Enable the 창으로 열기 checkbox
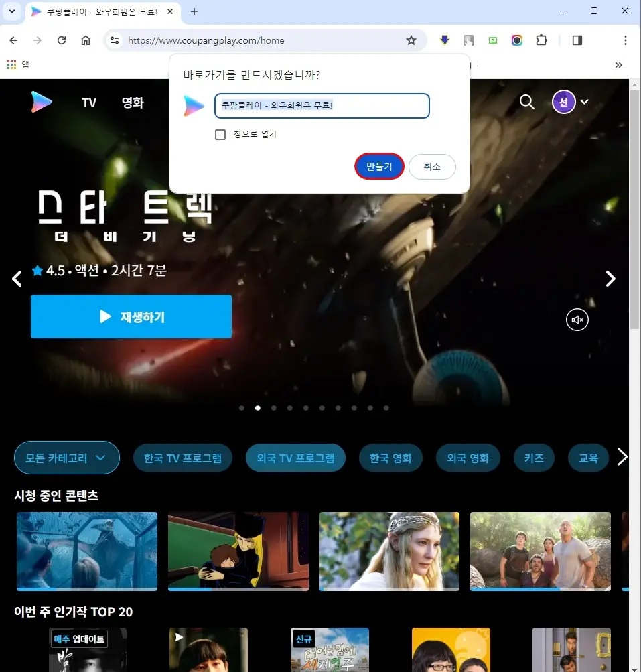641x672 pixels. pyautogui.click(x=220, y=134)
